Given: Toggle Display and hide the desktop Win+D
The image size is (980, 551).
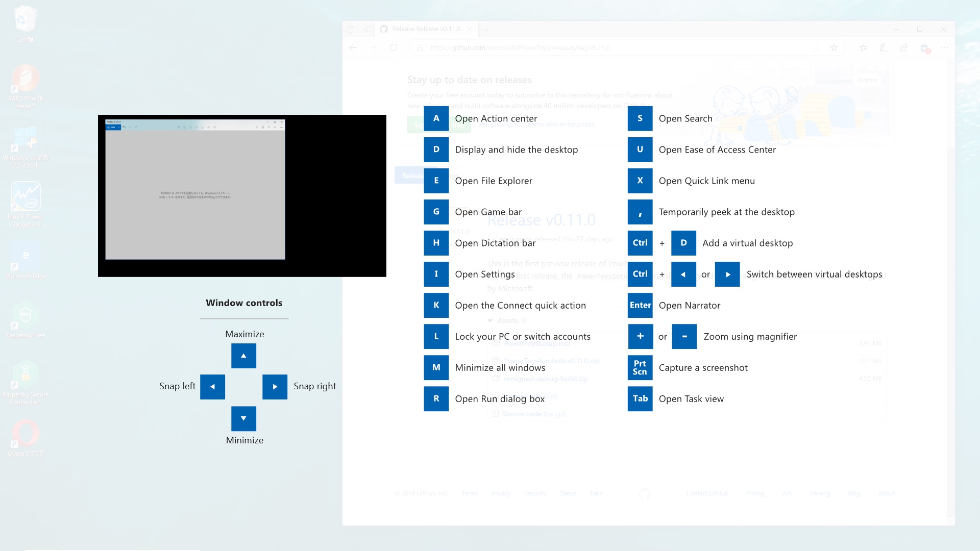Looking at the screenshot, I should [436, 149].
